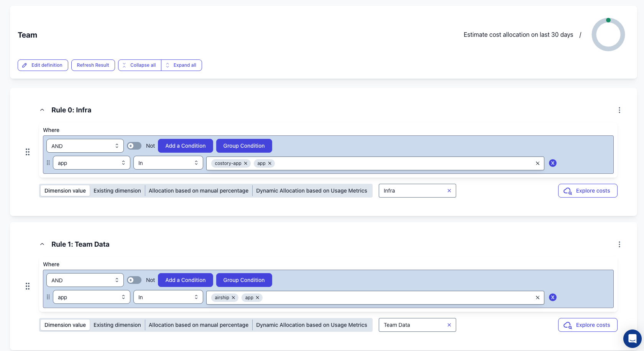The image size is (644, 351).
Task: Open the AND operator dropdown in Rule 1
Action: point(85,280)
